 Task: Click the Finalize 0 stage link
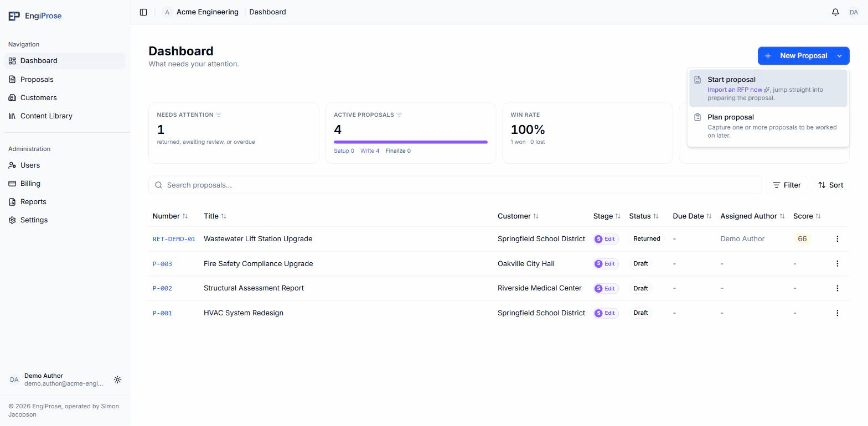[398, 151]
